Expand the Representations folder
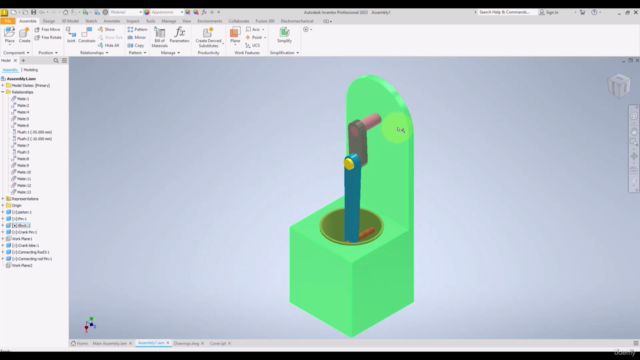 pos(3,199)
